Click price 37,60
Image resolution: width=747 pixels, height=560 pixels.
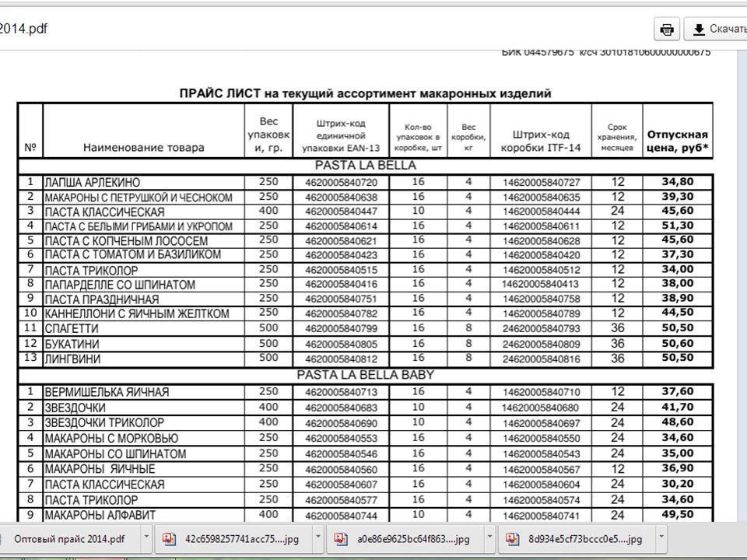(x=678, y=391)
